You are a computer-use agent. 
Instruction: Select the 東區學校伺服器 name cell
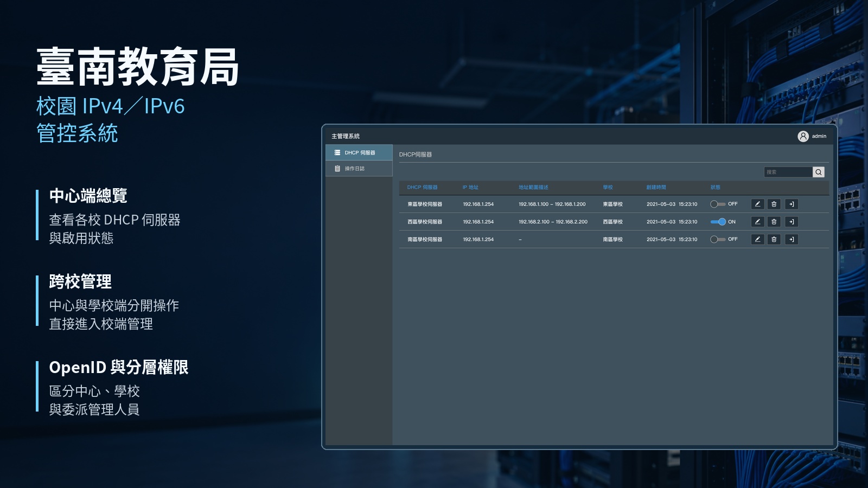pos(425,204)
